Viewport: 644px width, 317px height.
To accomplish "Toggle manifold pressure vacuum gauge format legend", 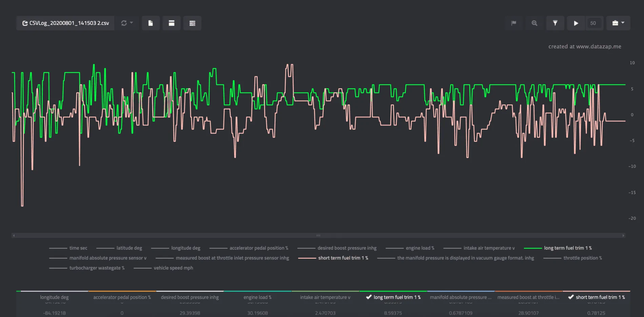I will point(456,258).
